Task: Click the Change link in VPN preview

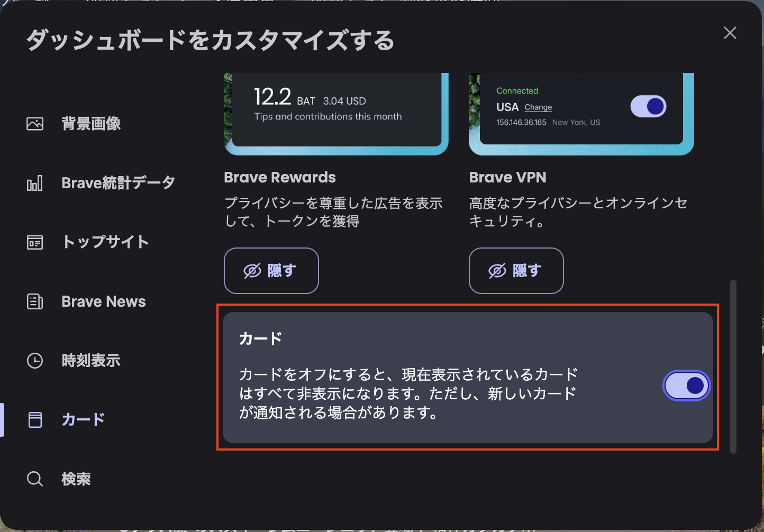Action: tap(538, 107)
